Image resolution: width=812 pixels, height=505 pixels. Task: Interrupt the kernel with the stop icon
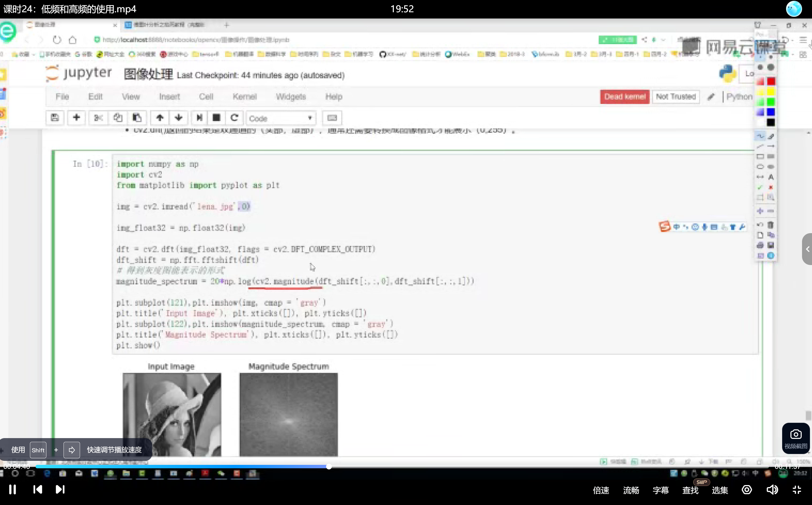[x=216, y=118]
